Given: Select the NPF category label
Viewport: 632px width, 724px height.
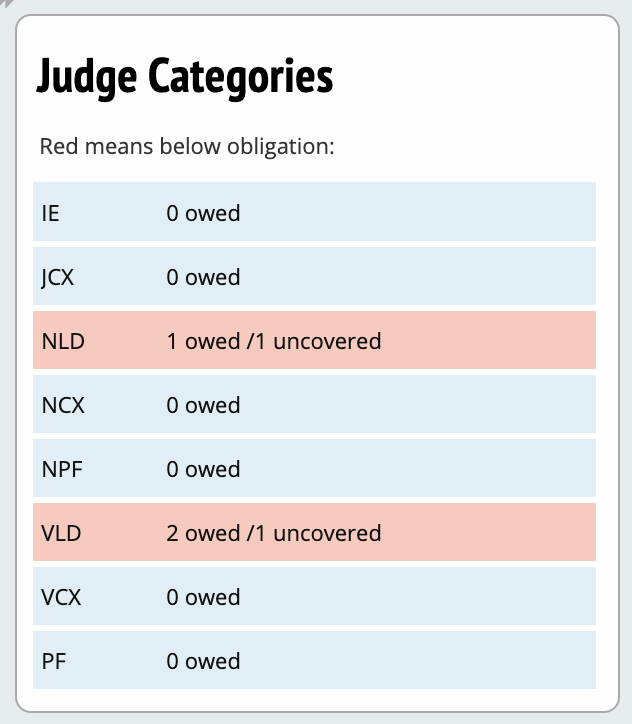Looking at the screenshot, I should [x=62, y=469].
